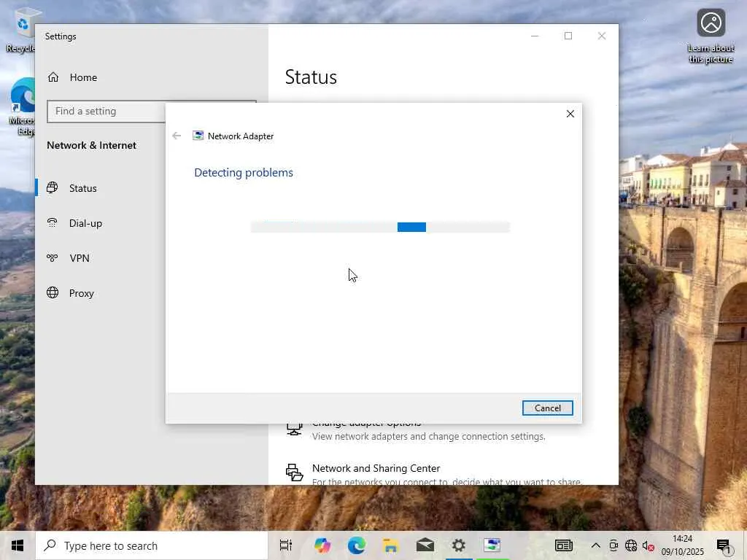Click the change adapter options monitor icon

[295, 429]
